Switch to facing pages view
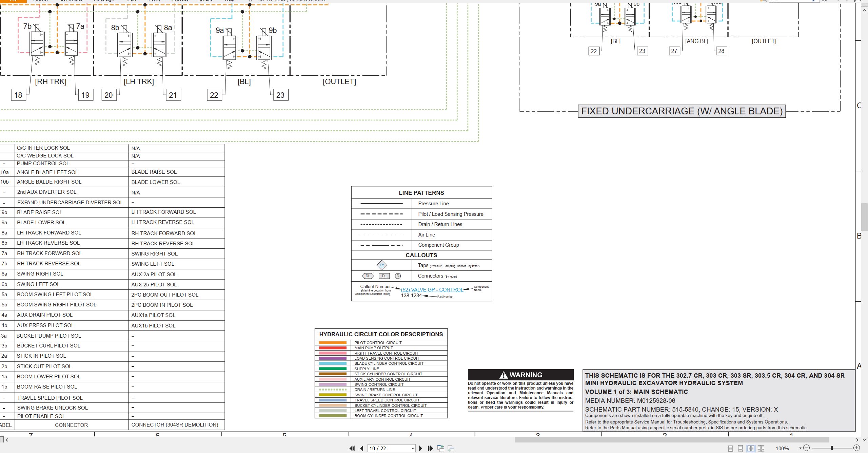Viewport: 868px width, 453px height. [751, 448]
